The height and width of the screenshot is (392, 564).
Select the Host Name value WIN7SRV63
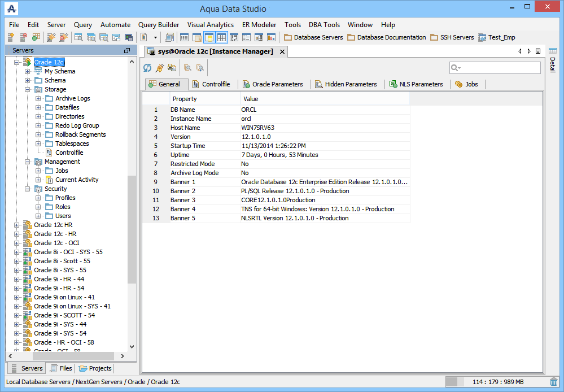(x=257, y=128)
